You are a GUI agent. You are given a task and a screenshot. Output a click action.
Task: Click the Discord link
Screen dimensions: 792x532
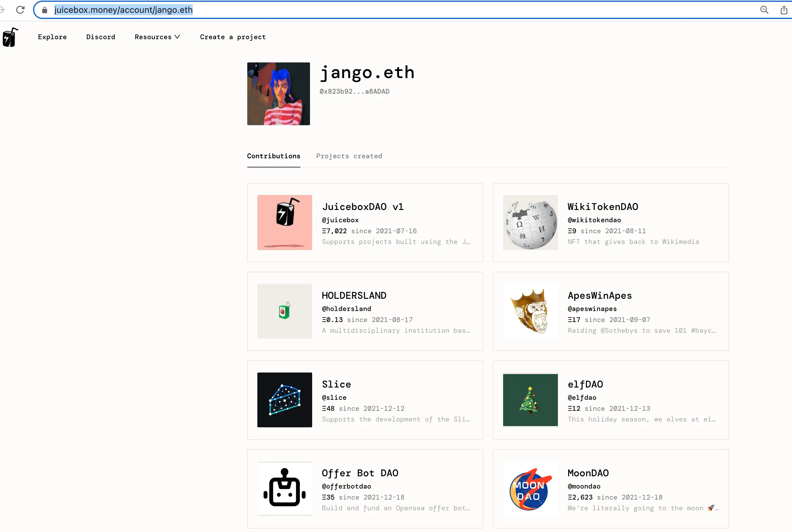(x=101, y=37)
